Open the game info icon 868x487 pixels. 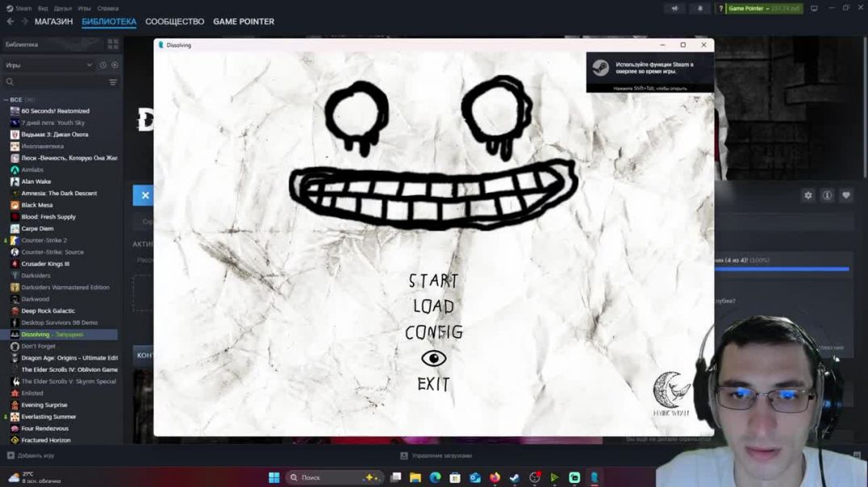pyautogui.click(x=827, y=195)
